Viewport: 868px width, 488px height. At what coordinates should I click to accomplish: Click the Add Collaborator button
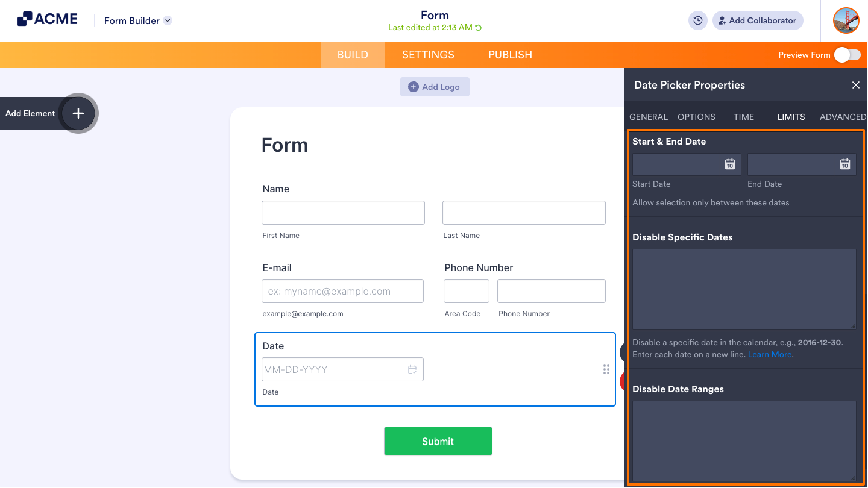click(758, 20)
